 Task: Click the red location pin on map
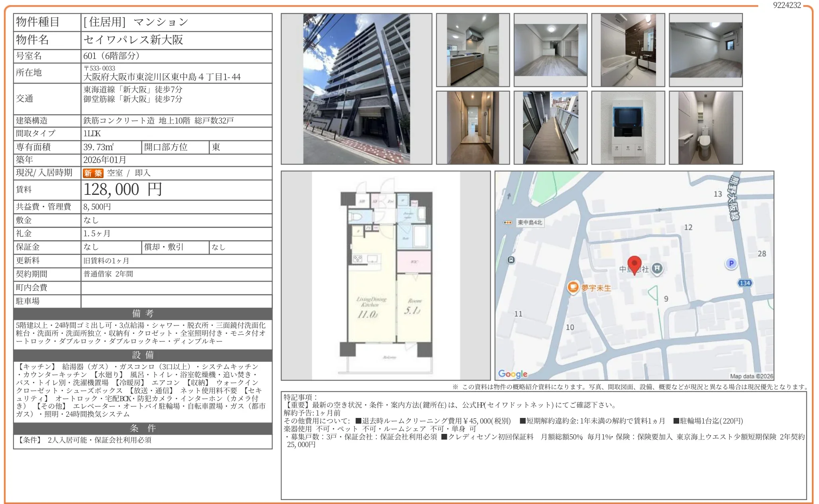[x=634, y=264]
